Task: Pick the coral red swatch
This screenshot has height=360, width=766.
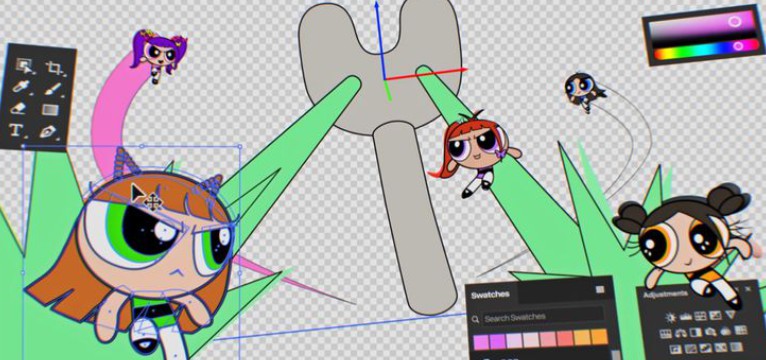Action: pos(564,338)
